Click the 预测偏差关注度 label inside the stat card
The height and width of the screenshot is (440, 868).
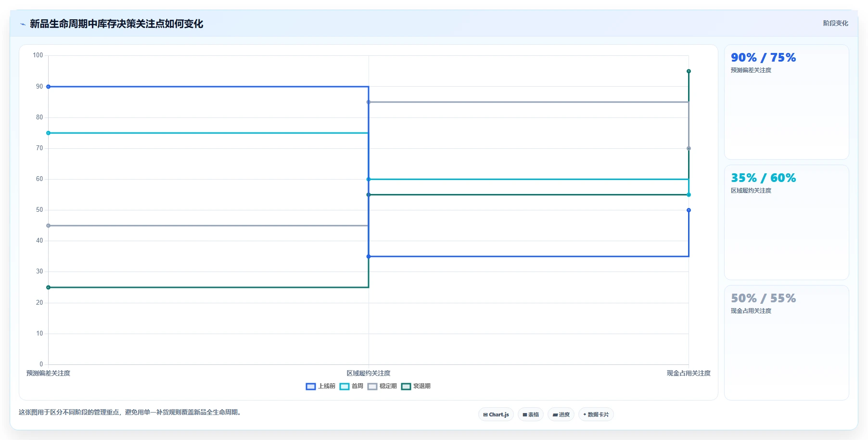point(751,70)
